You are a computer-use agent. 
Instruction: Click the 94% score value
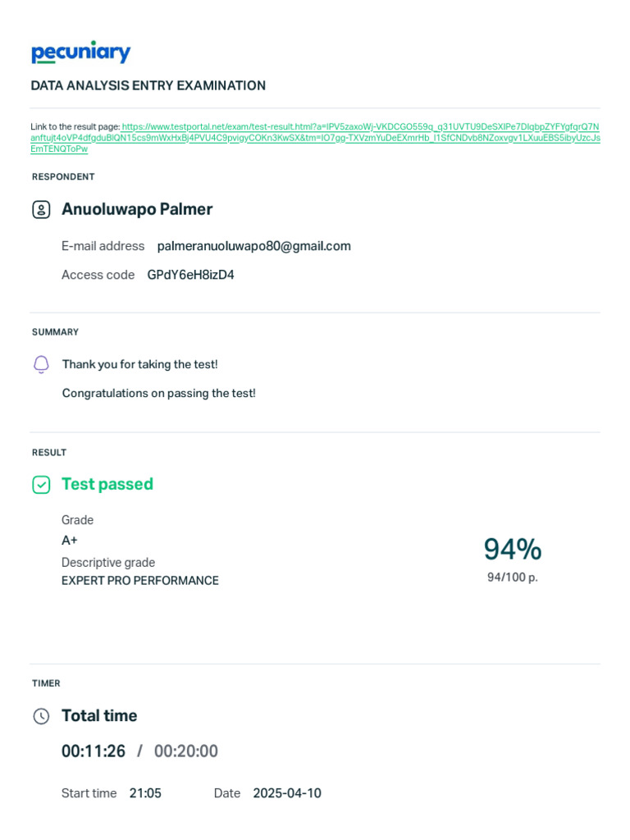[x=513, y=550]
